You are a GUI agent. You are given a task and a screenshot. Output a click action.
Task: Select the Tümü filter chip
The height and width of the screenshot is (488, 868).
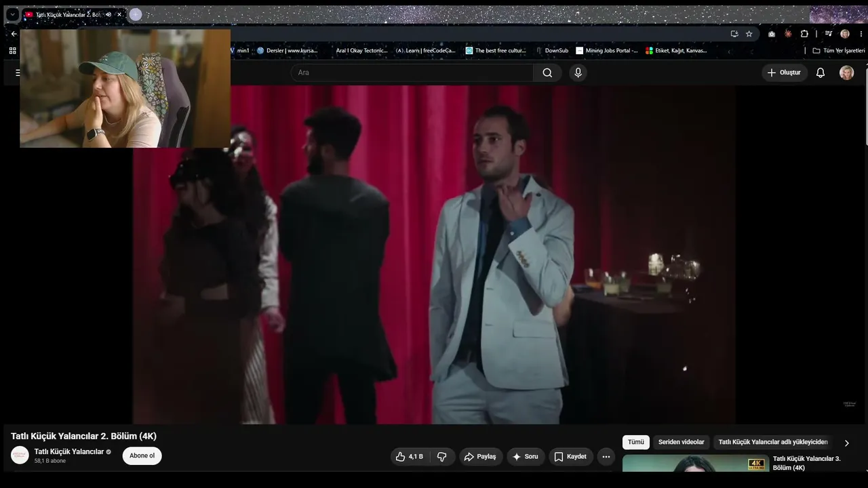pos(636,442)
